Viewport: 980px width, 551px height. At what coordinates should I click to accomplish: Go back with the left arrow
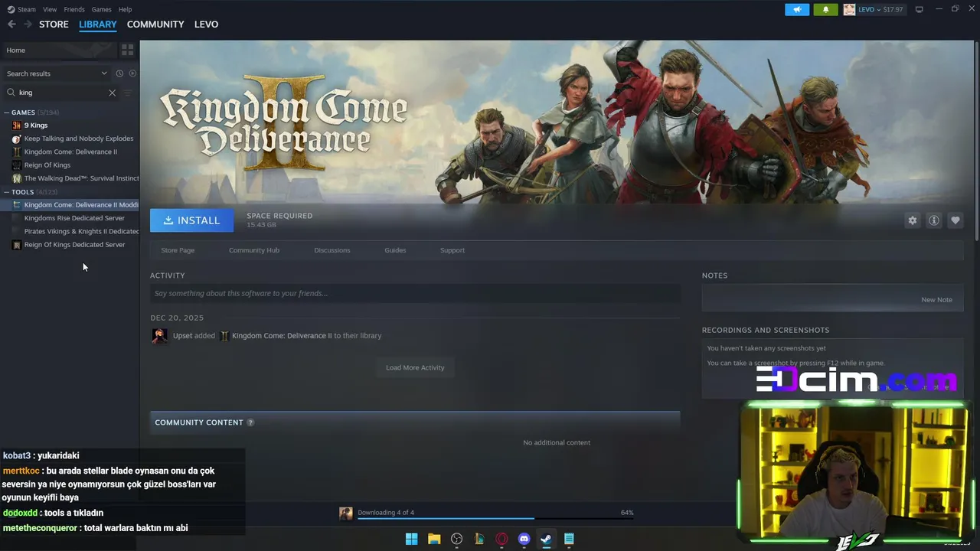(x=11, y=24)
